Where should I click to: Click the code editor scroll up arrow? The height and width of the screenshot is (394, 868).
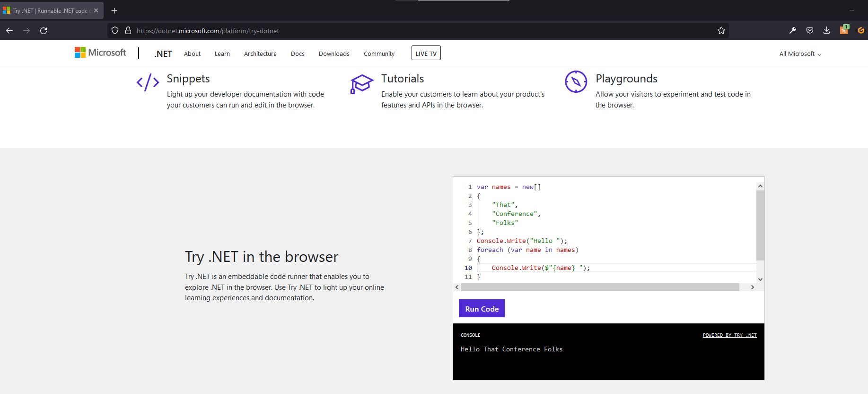760,186
